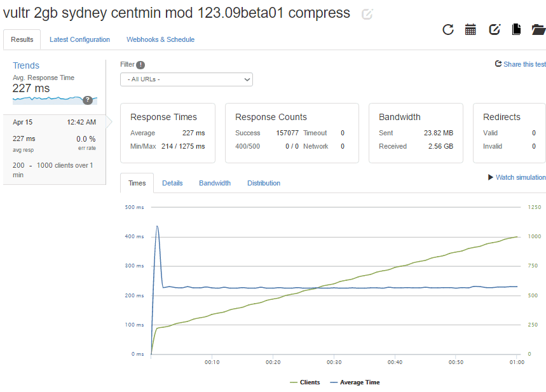The image size is (546, 392).
Task: Click the Watch simulation play triangle
Action: (x=490, y=177)
